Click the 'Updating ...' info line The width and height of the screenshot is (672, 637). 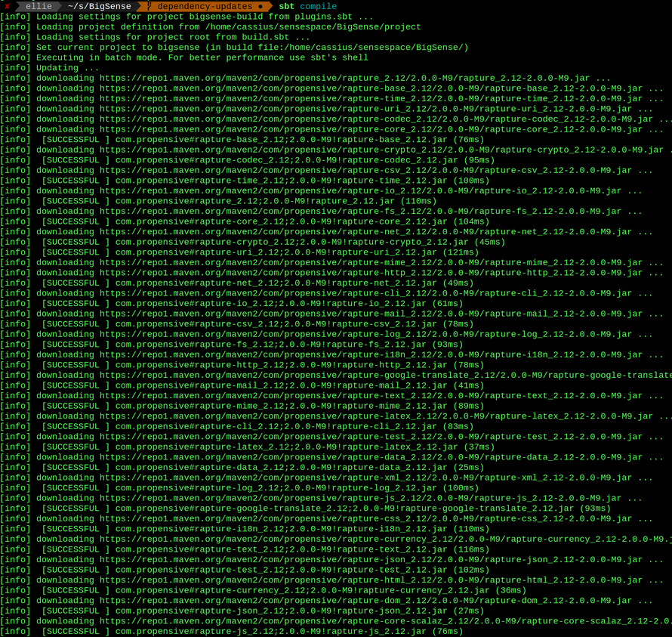click(x=67, y=68)
